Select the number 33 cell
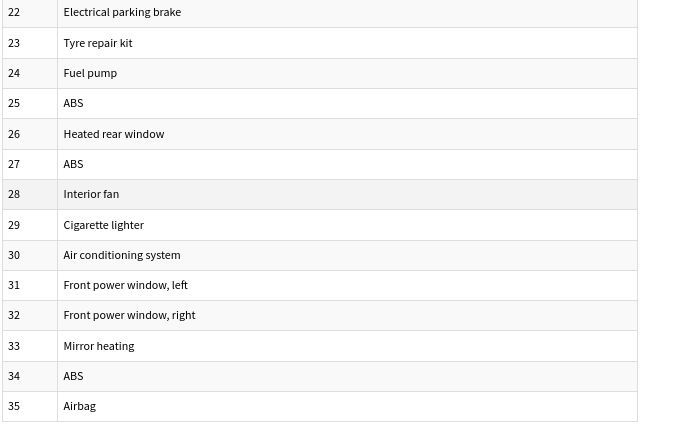Screen dimensions: 675x434 coord(14,346)
